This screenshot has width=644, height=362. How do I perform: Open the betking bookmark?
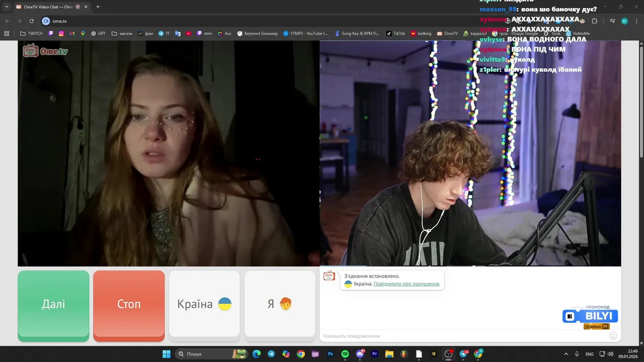pos(421,34)
